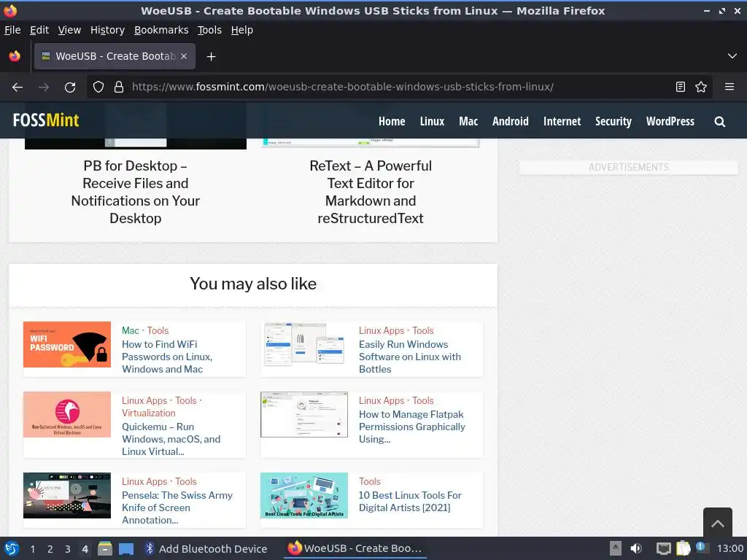
Task: Open How to Manage Flatpak Permissions article
Action: pos(411,427)
